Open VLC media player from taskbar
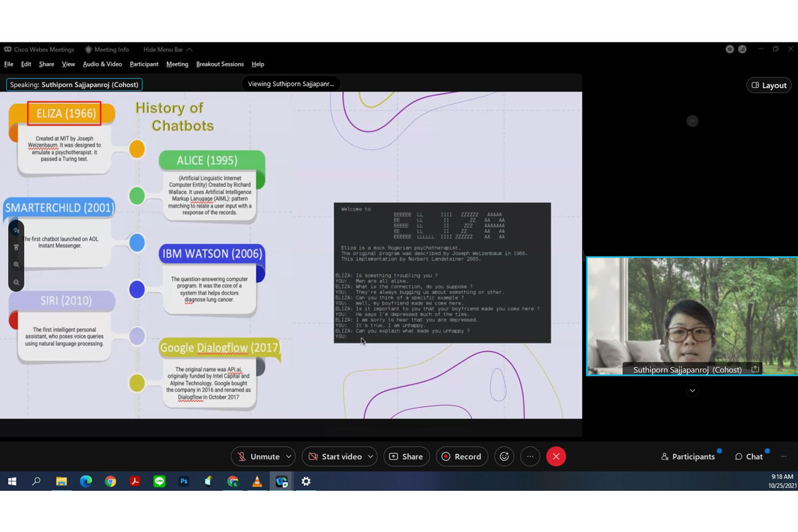The height and width of the screenshot is (532, 798). pyautogui.click(x=257, y=481)
